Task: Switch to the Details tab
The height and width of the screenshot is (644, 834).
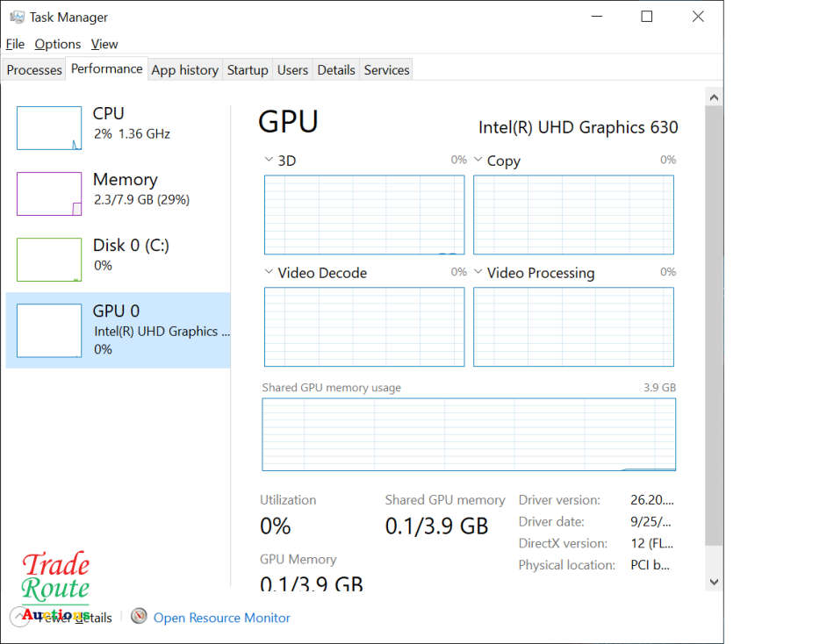Action: pyautogui.click(x=336, y=69)
